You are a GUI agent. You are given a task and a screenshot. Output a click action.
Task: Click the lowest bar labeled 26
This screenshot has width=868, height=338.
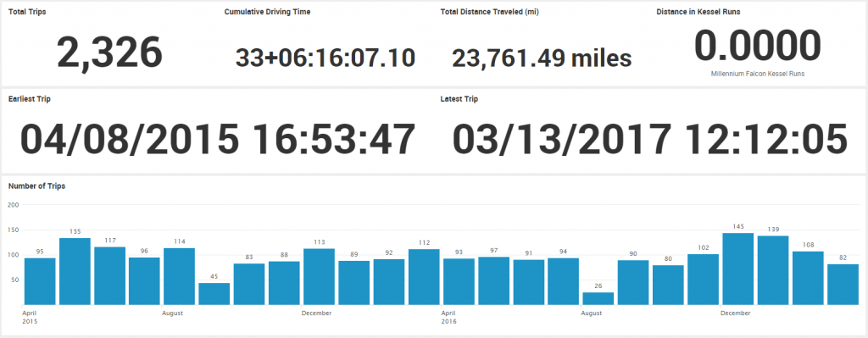598,299
